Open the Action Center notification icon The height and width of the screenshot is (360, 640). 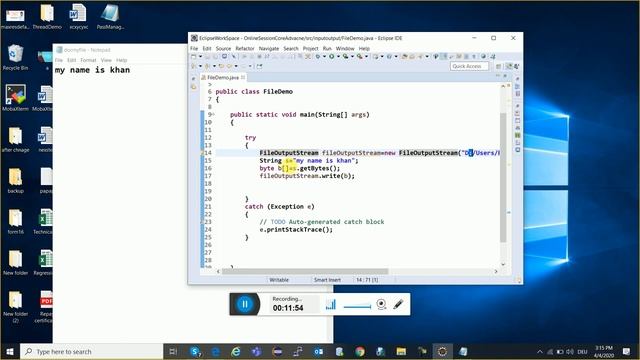pyautogui.click(x=627, y=351)
